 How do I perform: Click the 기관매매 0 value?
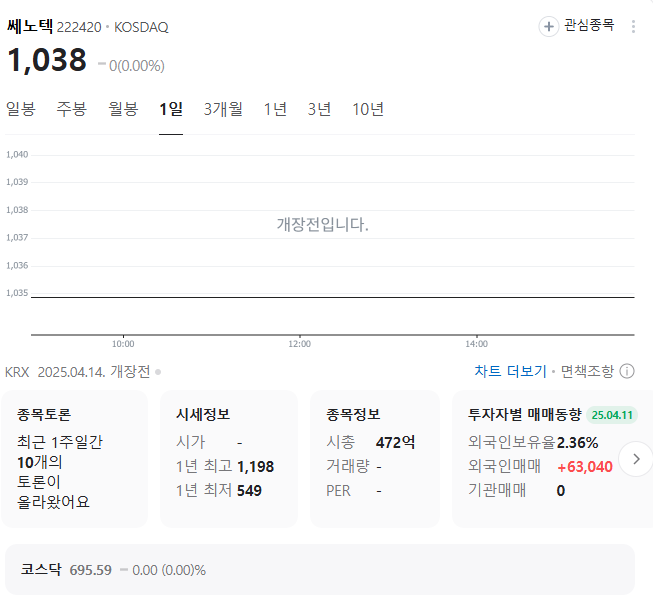(561, 490)
